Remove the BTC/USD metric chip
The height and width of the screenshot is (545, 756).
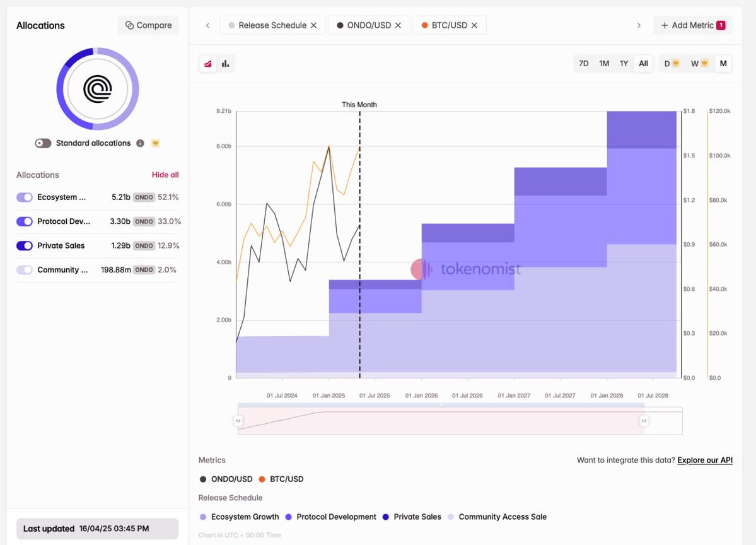(x=474, y=25)
